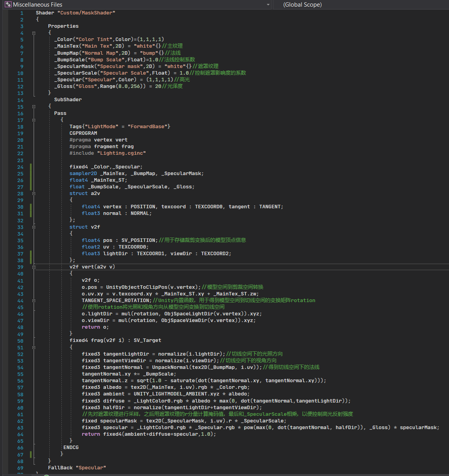
Task: Click the ENDCG keyword on line 66
Action: coord(71,447)
